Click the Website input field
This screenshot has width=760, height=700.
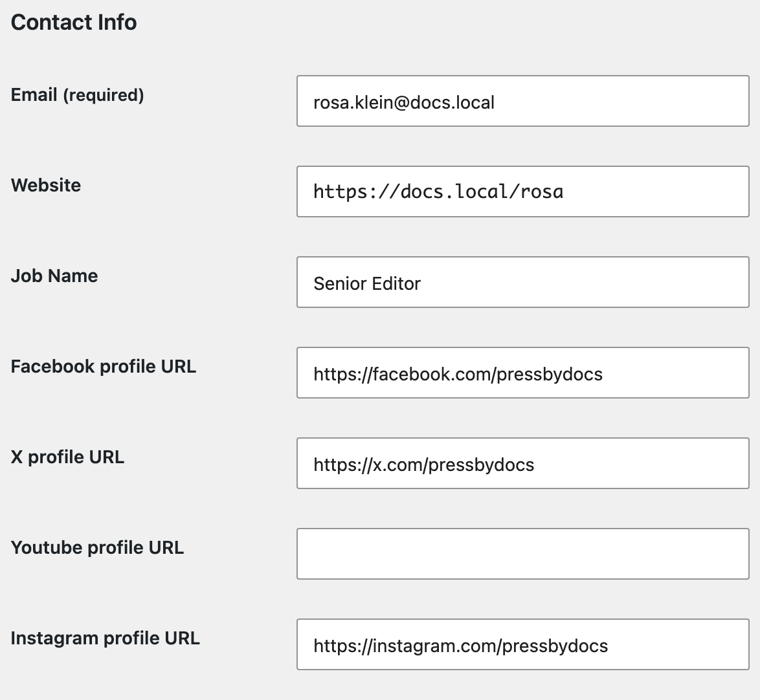[x=523, y=191]
